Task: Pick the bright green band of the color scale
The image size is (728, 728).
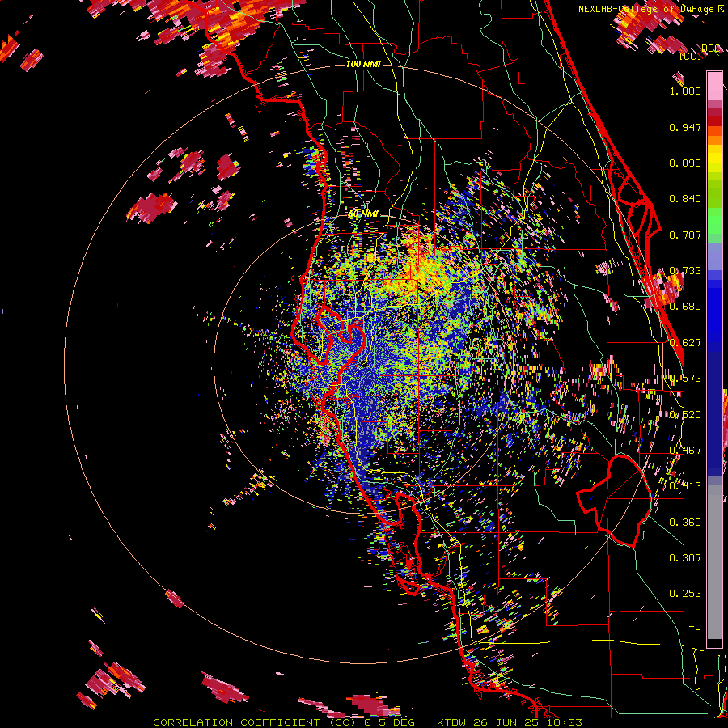Action: coord(714,221)
